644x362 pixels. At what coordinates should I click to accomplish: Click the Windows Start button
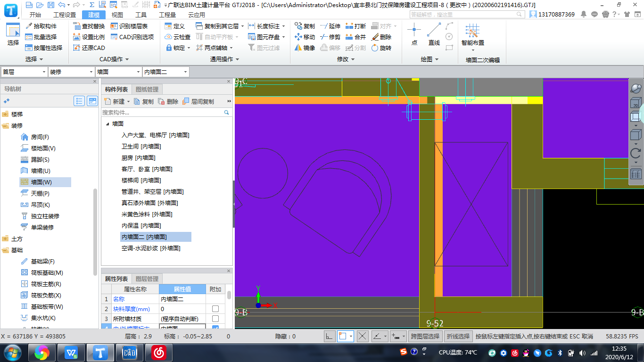pyautogui.click(x=12, y=353)
